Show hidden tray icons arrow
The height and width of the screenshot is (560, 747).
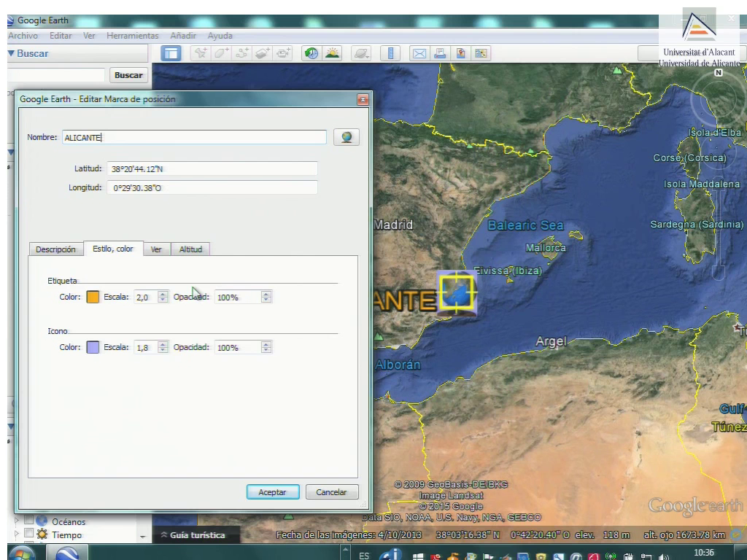coord(346,551)
